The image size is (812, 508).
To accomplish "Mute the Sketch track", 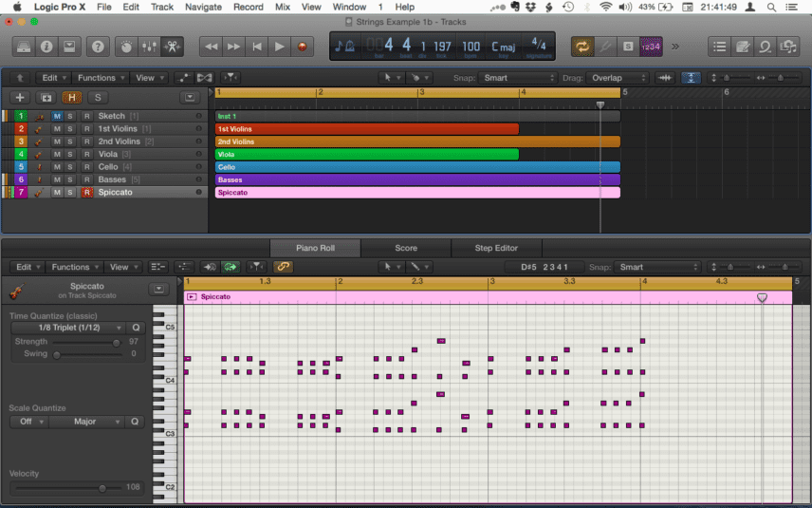I will 57,116.
